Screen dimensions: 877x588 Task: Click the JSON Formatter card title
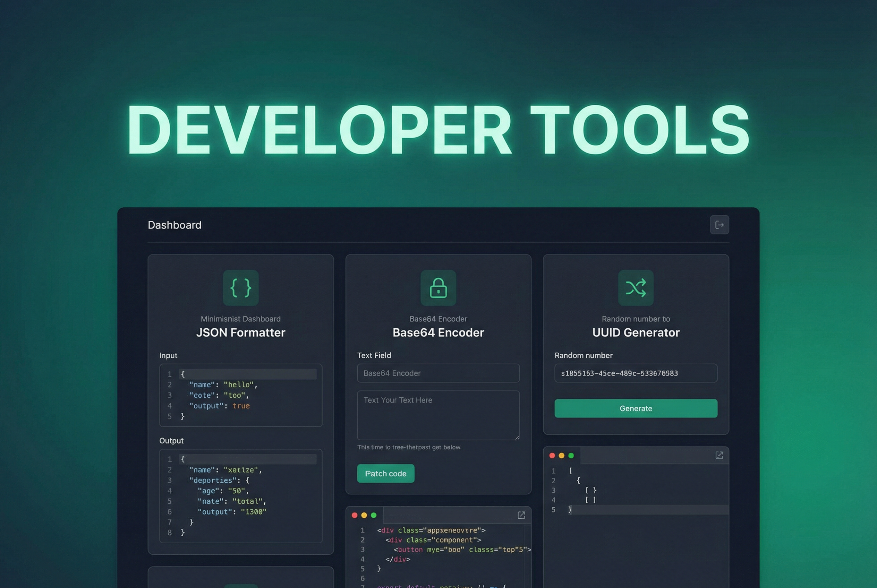click(240, 332)
